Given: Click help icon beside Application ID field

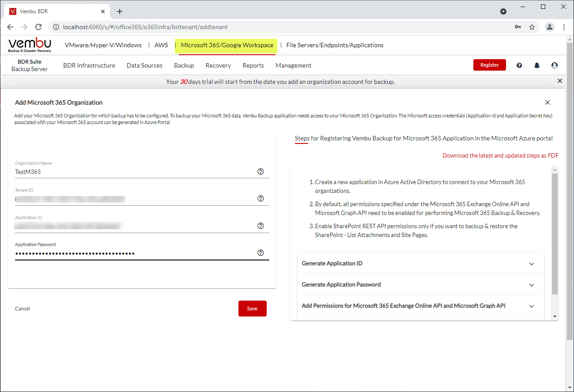Looking at the screenshot, I should tap(261, 226).
